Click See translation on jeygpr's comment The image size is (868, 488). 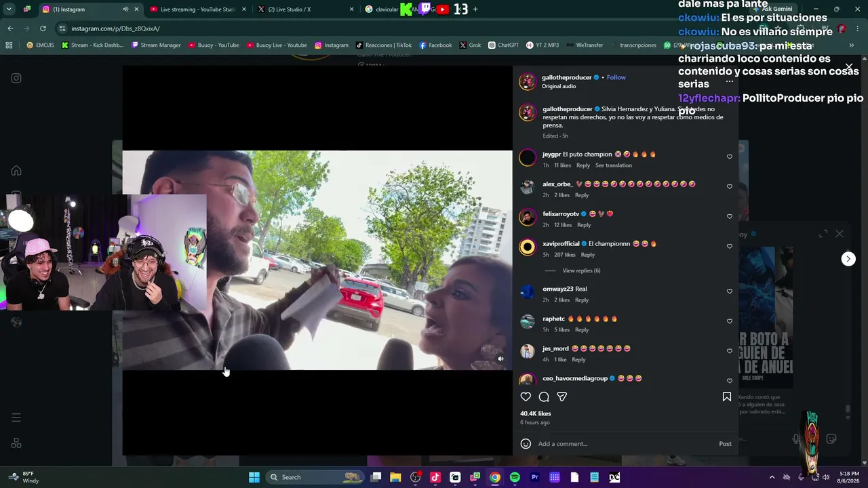(x=614, y=165)
